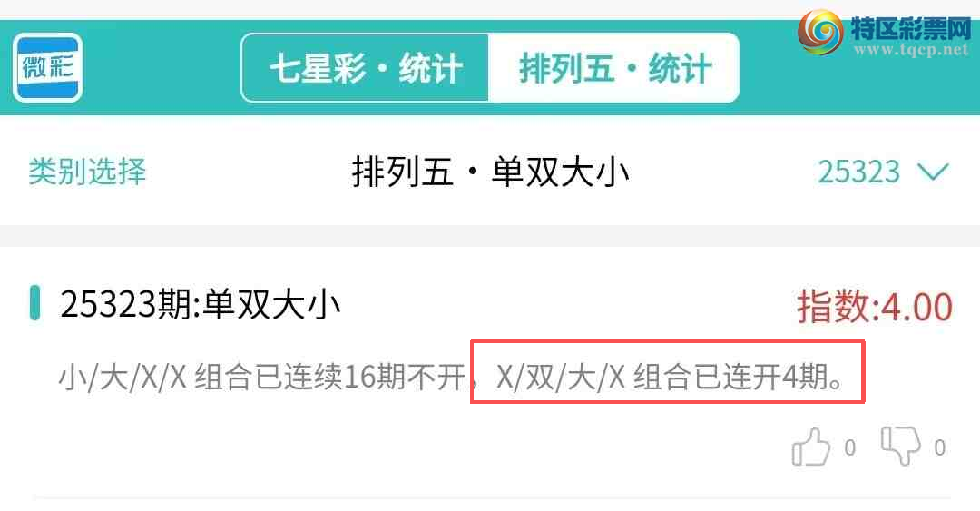Open the 25323 issue number dropdown
The width and height of the screenshot is (980, 511).
[883, 172]
